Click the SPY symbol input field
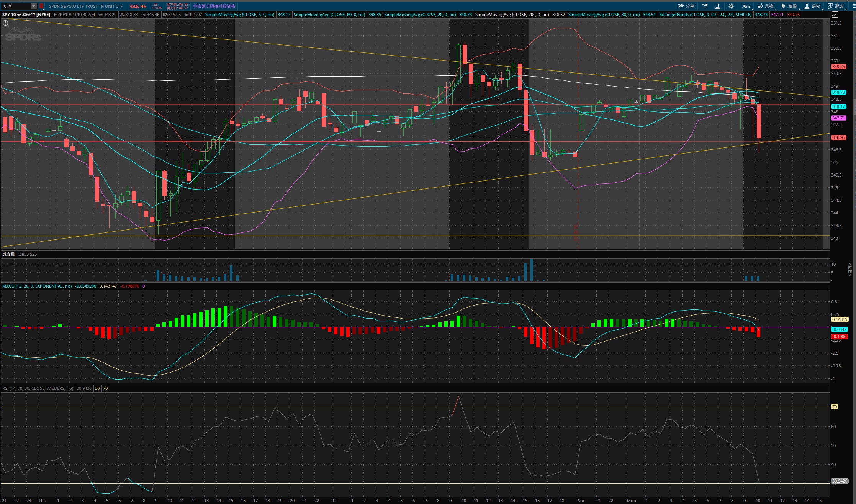Image resolution: width=856 pixels, height=504 pixels. [16, 6]
